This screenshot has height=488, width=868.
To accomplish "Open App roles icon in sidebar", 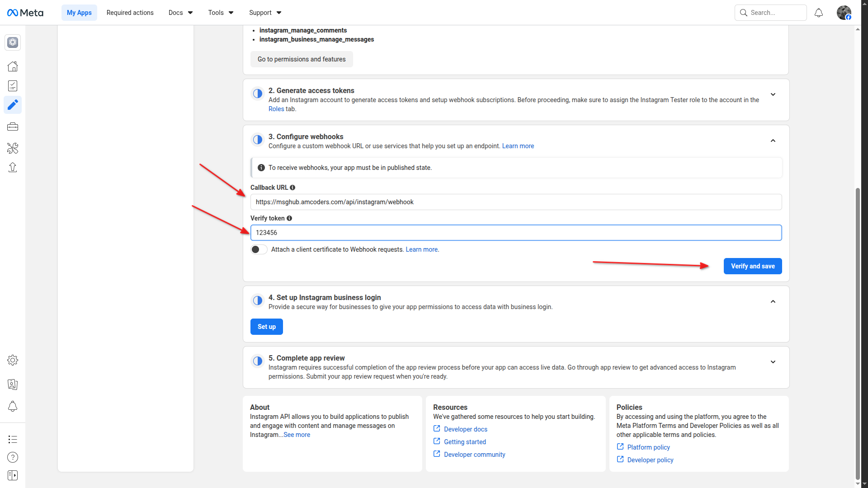I will (x=13, y=385).
